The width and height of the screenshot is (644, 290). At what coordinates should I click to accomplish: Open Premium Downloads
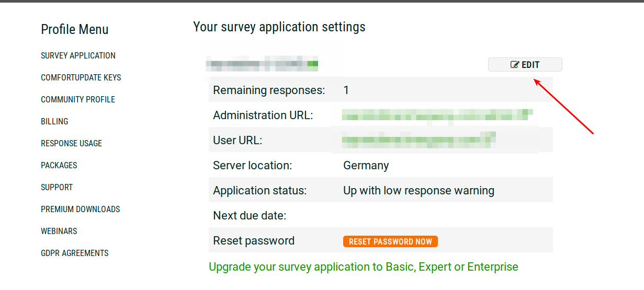(x=80, y=209)
